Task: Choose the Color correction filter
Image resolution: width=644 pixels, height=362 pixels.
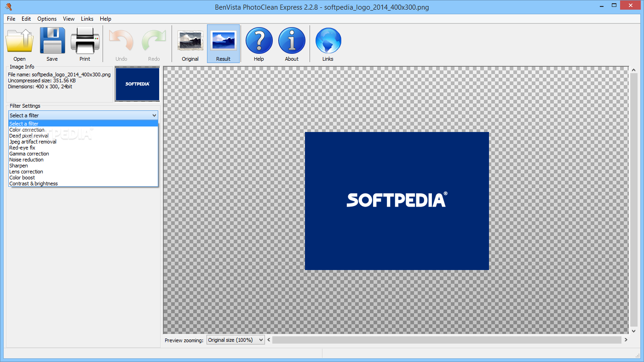Action: pos(83,130)
